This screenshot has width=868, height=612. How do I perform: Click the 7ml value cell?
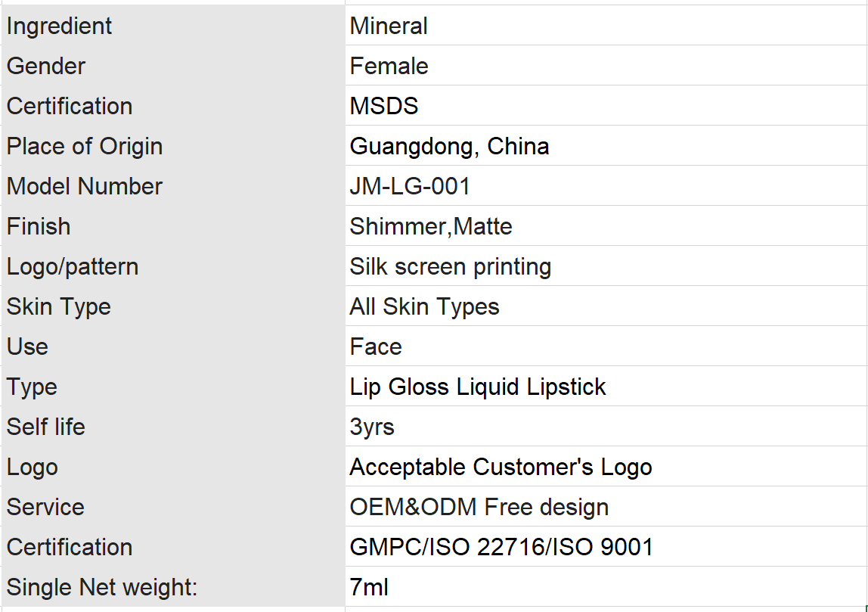click(x=606, y=586)
